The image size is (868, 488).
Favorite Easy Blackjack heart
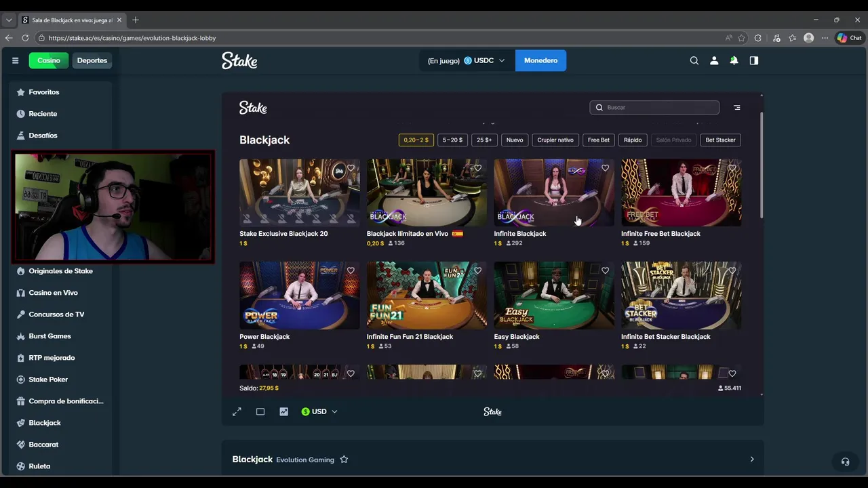tap(605, 270)
